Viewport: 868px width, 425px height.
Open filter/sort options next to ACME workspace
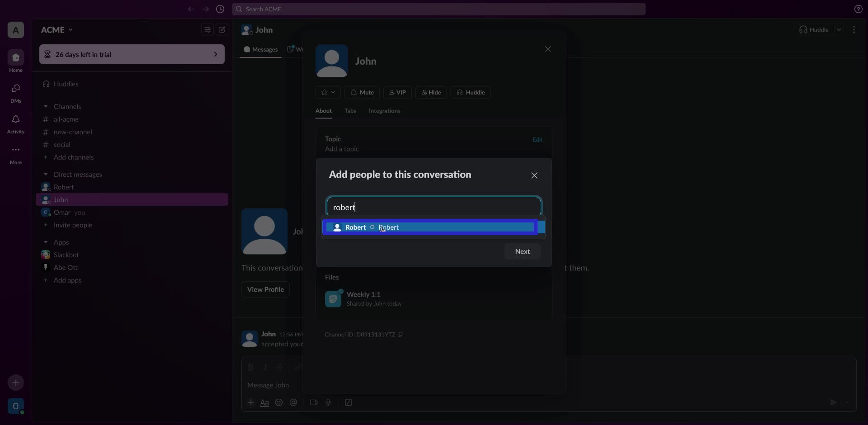tap(207, 29)
